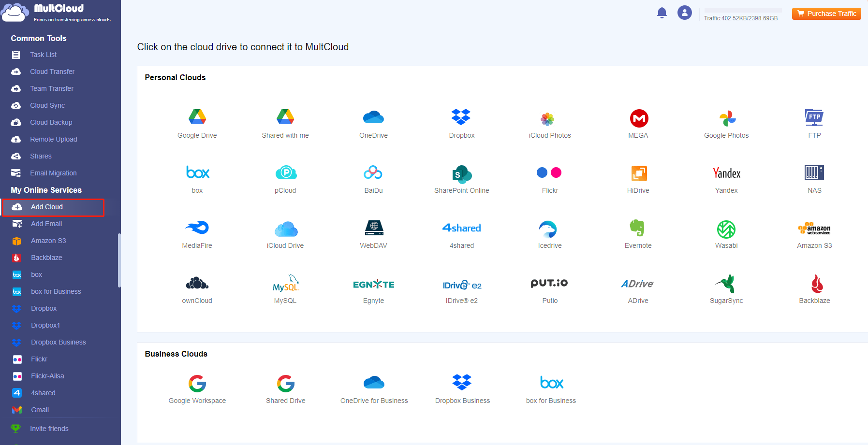
Task: Connect the Putio cloud
Action: (x=549, y=283)
